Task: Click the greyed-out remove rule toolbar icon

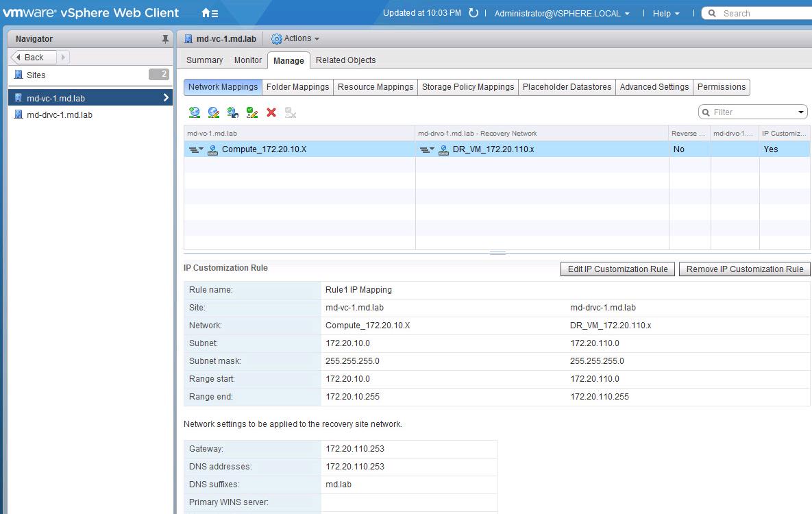Action: pos(291,112)
